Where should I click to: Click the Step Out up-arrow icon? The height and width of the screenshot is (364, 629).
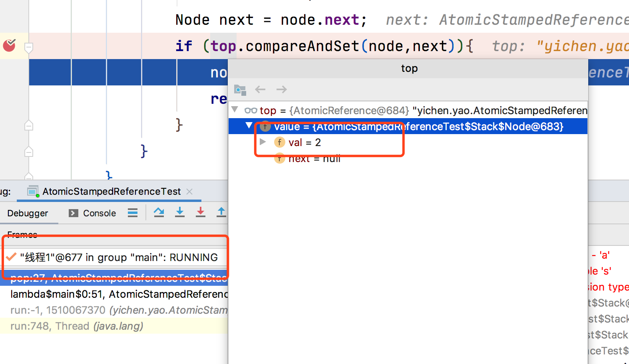click(x=221, y=212)
